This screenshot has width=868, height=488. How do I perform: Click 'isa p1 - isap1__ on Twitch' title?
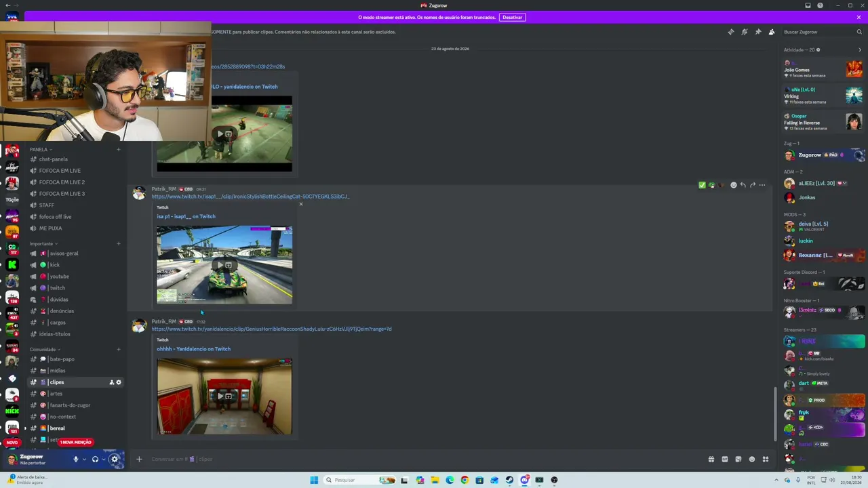coord(186,216)
